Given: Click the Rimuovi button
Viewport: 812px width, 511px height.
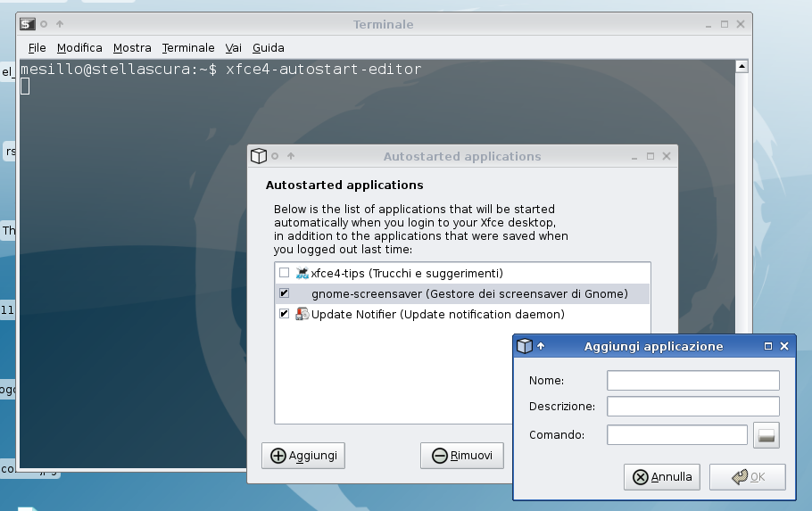Looking at the screenshot, I should tap(462, 456).
